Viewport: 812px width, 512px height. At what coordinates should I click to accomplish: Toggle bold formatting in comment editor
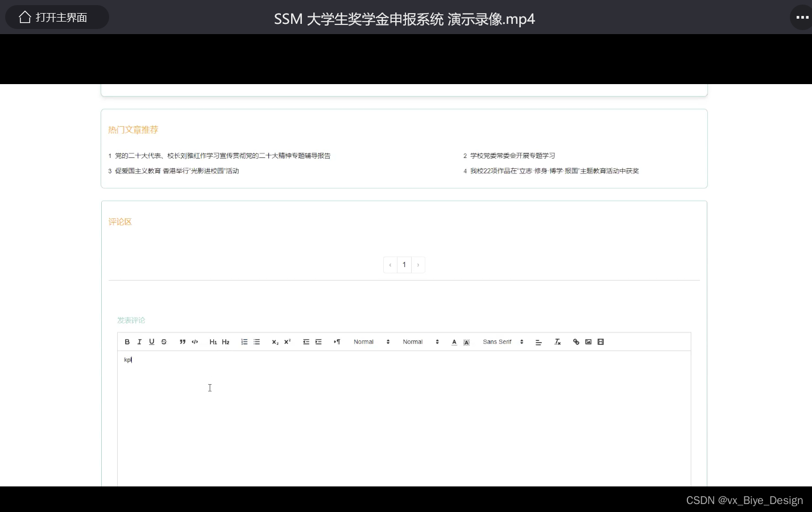click(x=127, y=342)
